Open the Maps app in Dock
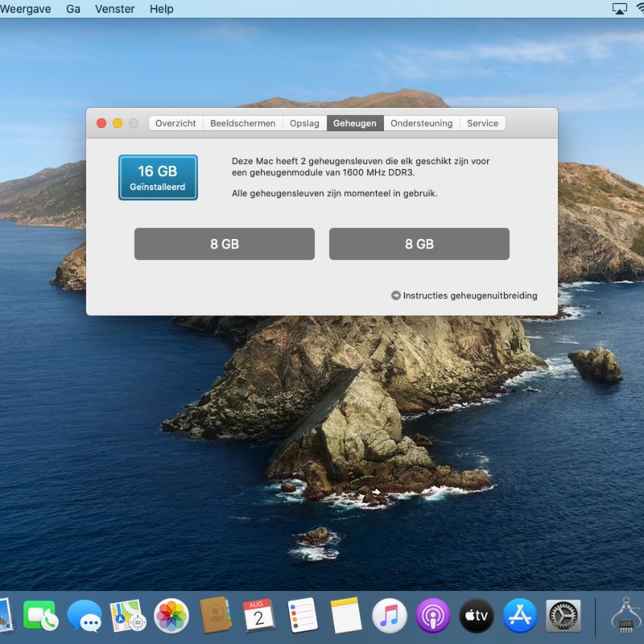Image resolution: width=644 pixels, height=644 pixels. point(128,616)
